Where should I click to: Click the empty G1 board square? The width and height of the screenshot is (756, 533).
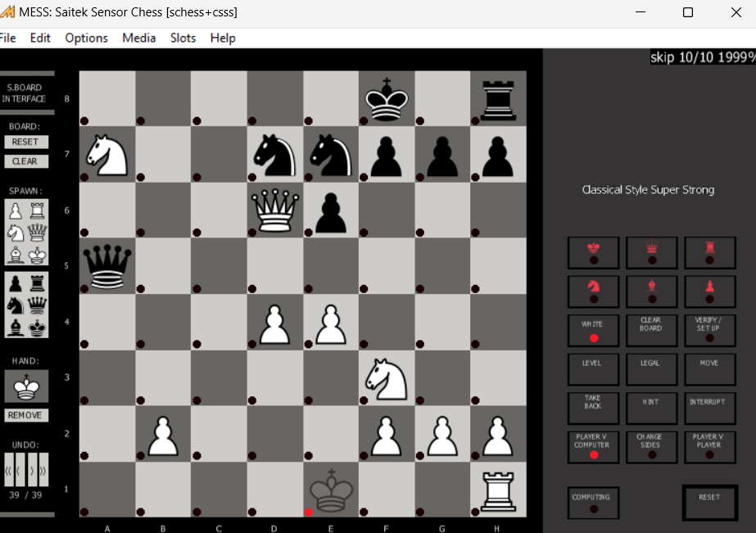click(442, 490)
